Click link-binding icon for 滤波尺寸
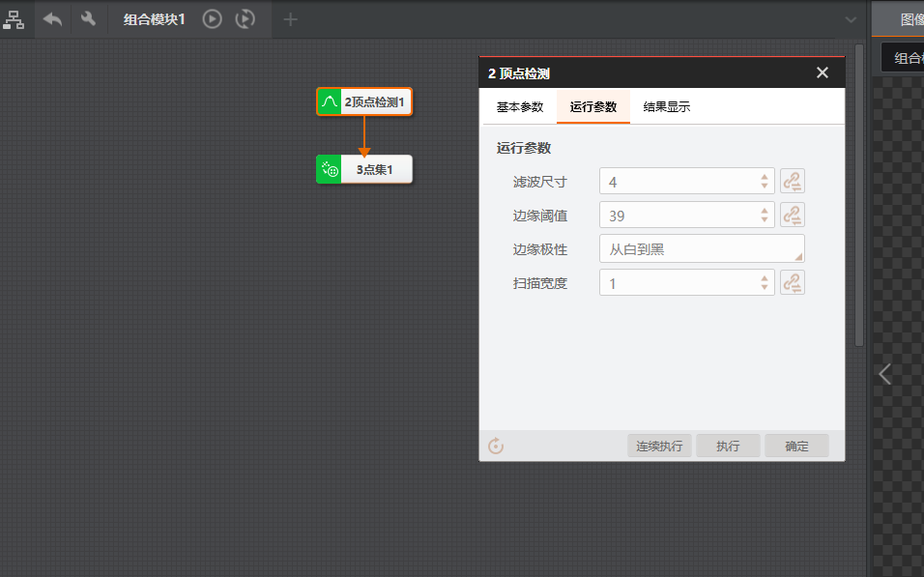 793,181
